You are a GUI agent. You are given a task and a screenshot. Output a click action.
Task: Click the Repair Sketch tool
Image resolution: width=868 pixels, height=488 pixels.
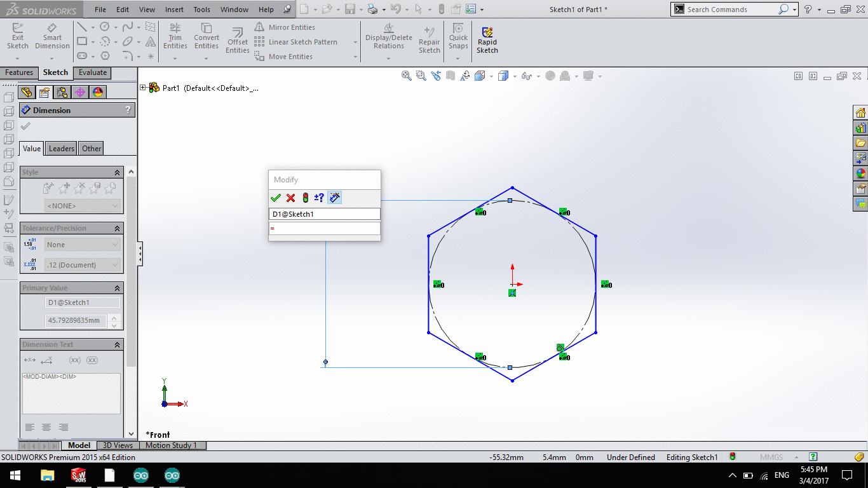pos(430,41)
